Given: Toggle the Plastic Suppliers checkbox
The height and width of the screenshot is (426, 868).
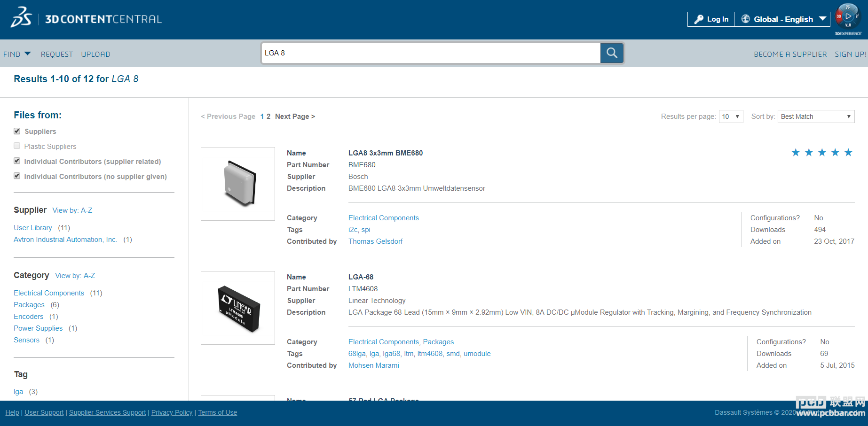Looking at the screenshot, I should (17, 146).
